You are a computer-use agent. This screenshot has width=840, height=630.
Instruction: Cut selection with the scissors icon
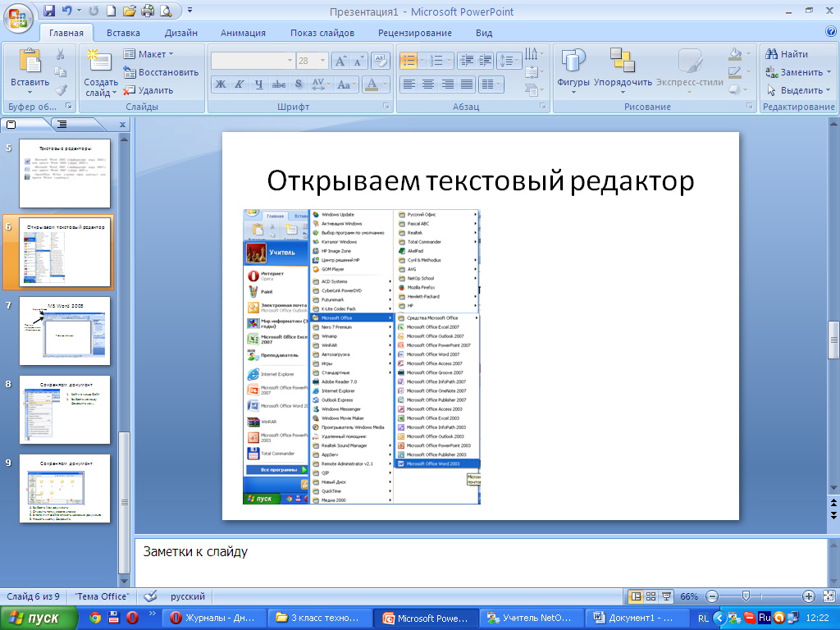pos(61,54)
